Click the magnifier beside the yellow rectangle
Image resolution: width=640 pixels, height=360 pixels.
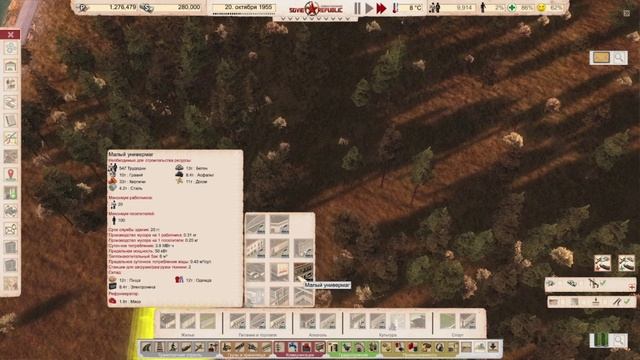click(619, 58)
